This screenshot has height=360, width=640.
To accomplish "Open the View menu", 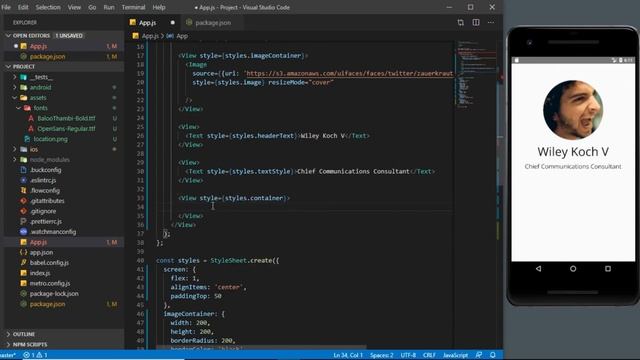I will pyautogui.click(x=74, y=7).
